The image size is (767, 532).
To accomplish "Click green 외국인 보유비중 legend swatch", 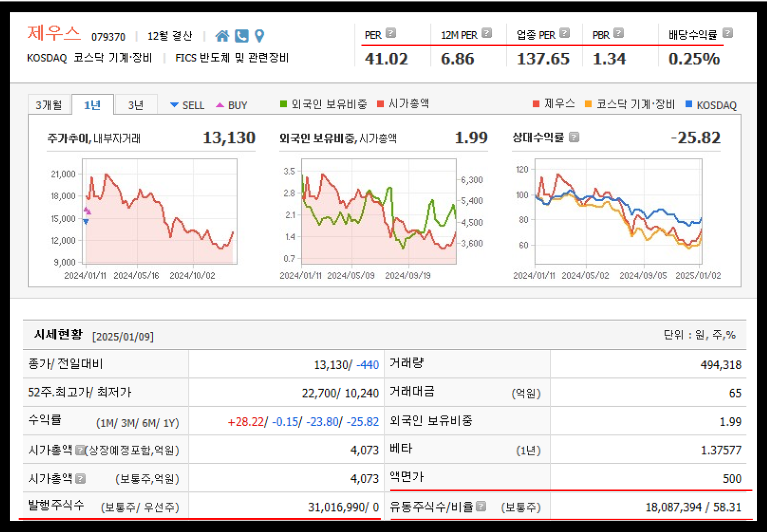I will tap(283, 104).
